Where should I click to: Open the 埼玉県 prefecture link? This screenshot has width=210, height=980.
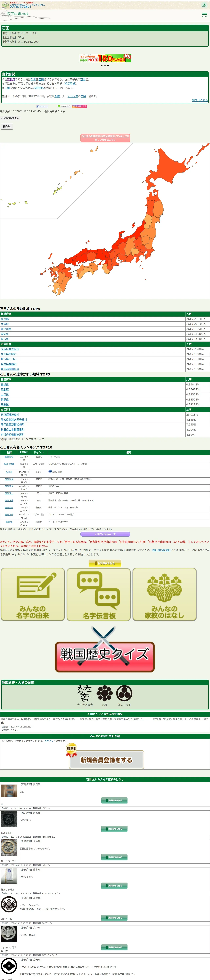[x=5, y=339]
